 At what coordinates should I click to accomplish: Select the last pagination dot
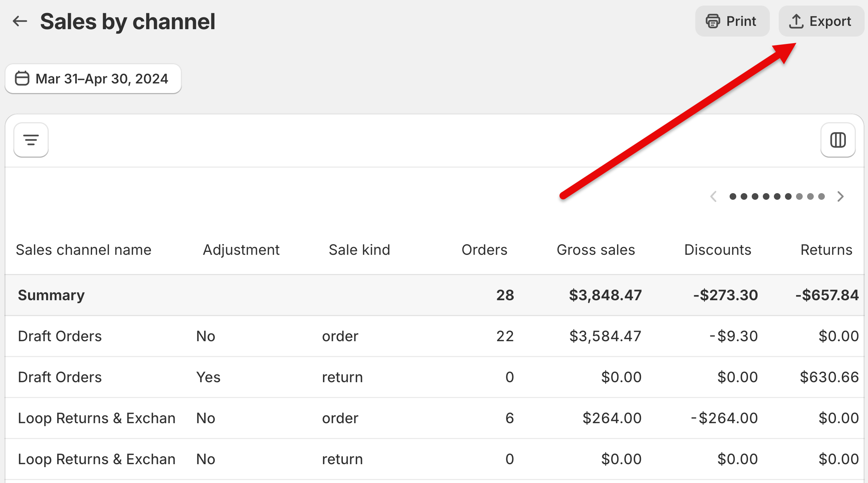(821, 196)
